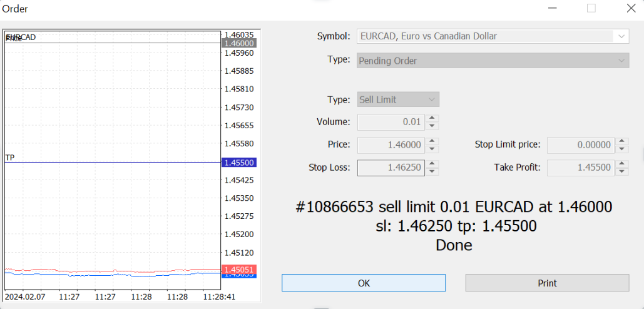The width and height of the screenshot is (644, 309).
Task: Click the Volume input field
Action: (x=391, y=122)
